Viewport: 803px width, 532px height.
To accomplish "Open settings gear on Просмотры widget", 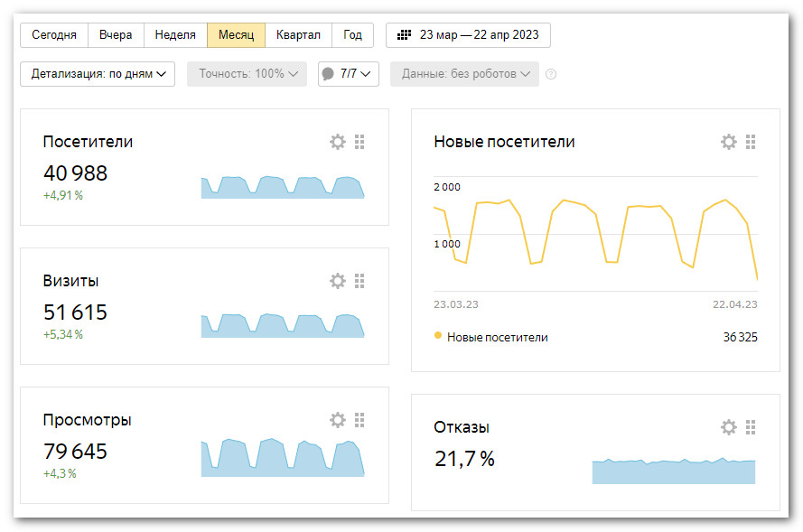I will pyautogui.click(x=338, y=420).
